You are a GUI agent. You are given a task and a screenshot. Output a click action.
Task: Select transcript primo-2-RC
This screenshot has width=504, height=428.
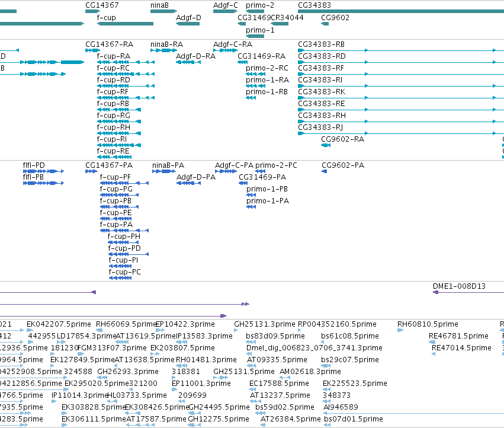pos(267,68)
